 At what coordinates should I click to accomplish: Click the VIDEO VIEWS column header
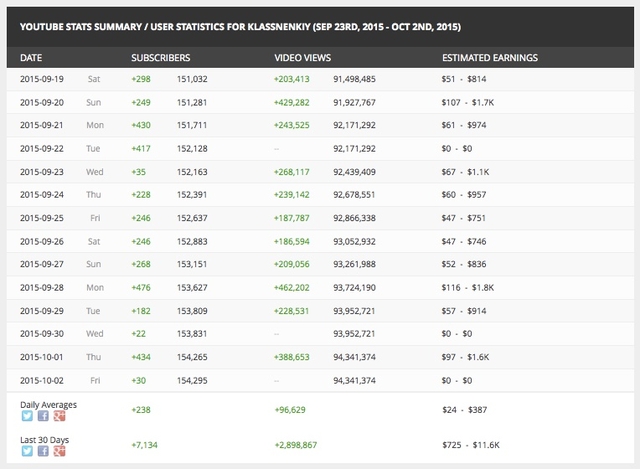pyautogui.click(x=302, y=58)
